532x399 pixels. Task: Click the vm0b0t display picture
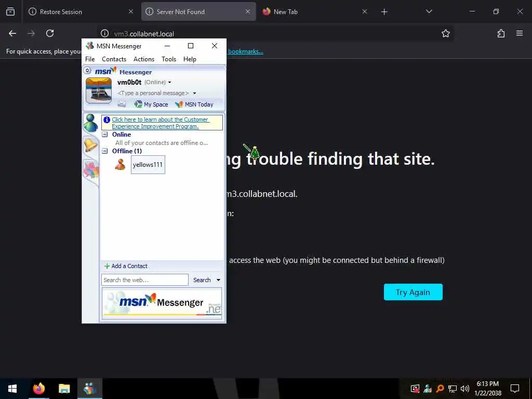(x=99, y=90)
